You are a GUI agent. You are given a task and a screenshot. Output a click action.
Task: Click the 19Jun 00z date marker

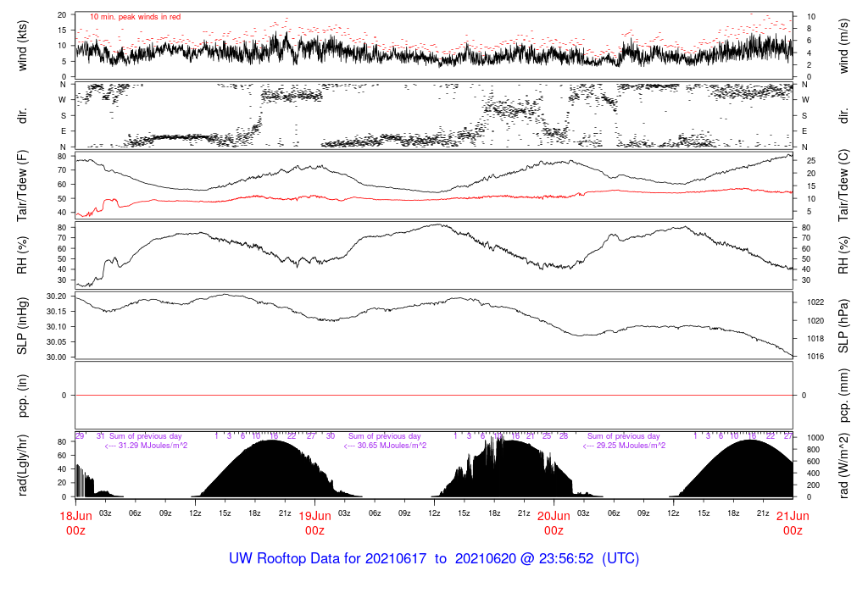314,523
